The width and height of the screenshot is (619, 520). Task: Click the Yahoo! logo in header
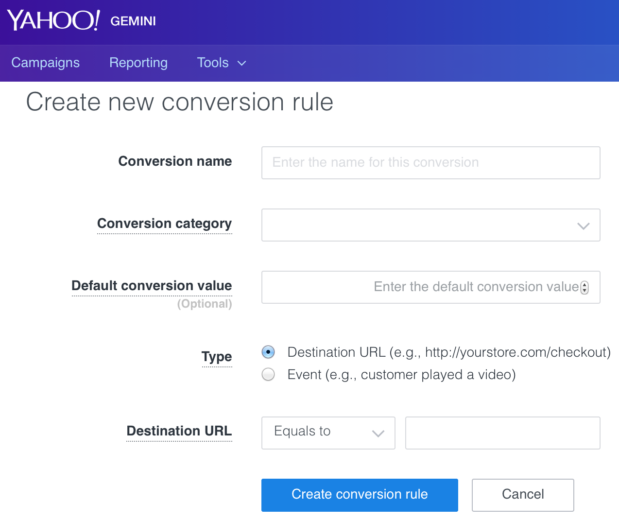pos(53,20)
